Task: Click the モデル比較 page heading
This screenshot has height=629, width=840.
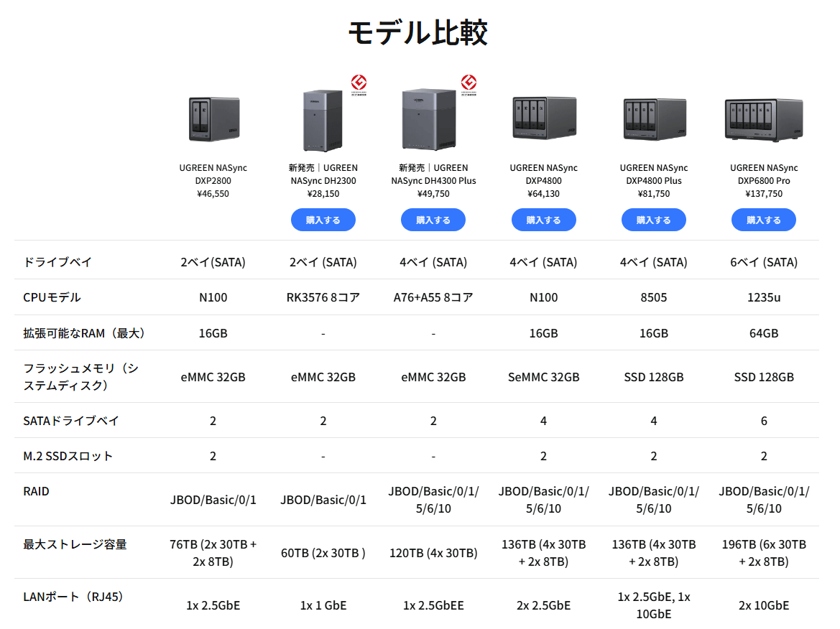Action: pos(417,33)
